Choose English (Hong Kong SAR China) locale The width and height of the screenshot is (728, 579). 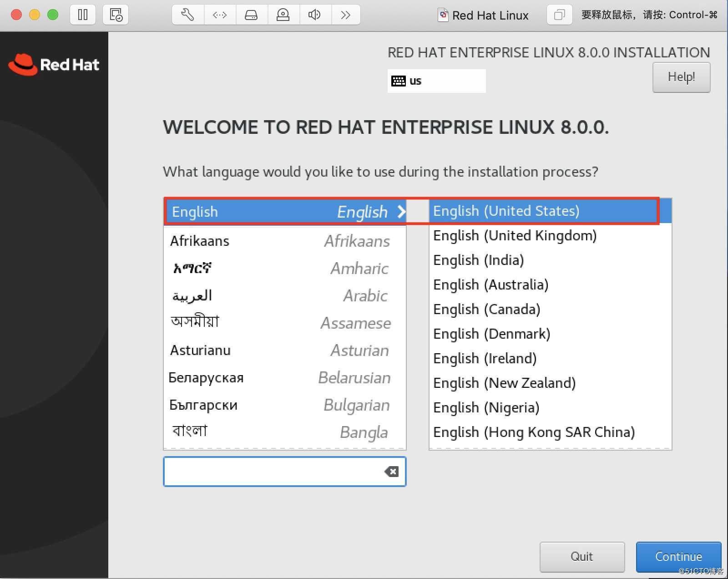[x=550, y=432]
